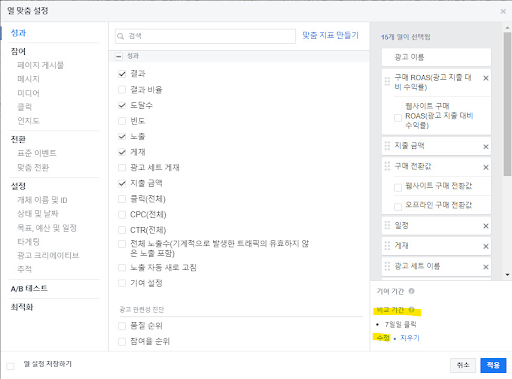Screen dimensions: 512x379
Task: Open 타게팅 in the sidebar
Action: [28, 242]
